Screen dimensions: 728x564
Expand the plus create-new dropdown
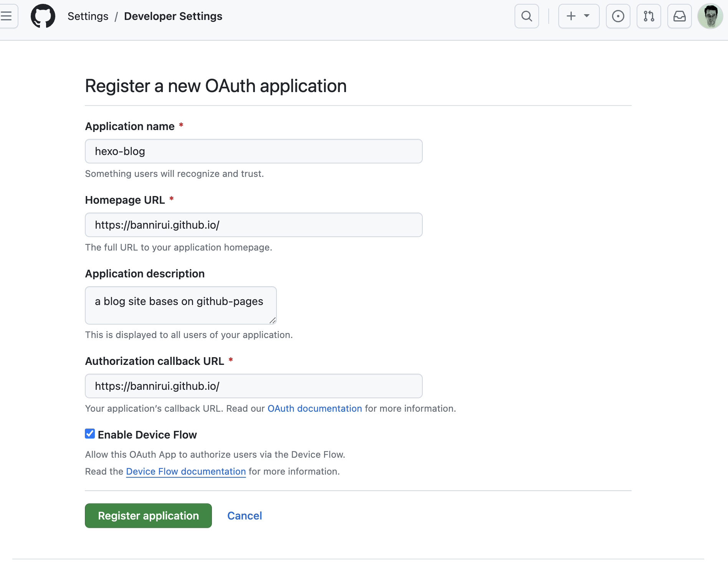(x=579, y=16)
